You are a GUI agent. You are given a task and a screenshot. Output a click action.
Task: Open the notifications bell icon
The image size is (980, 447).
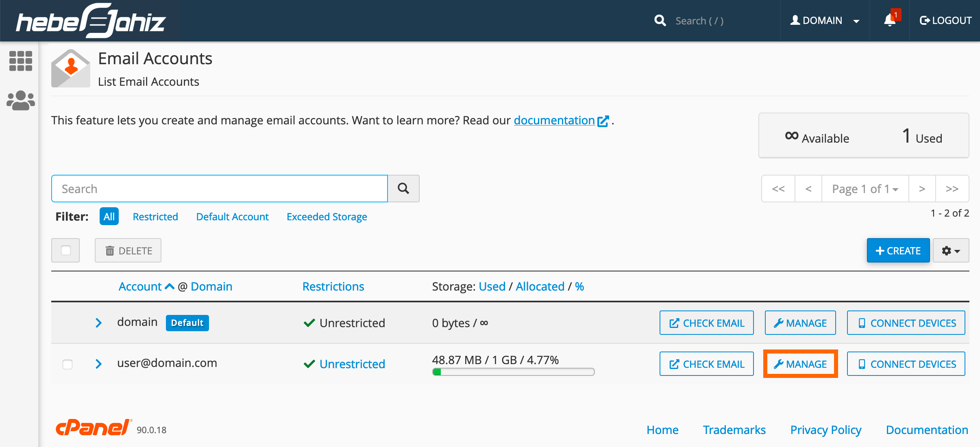pos(890,20)
